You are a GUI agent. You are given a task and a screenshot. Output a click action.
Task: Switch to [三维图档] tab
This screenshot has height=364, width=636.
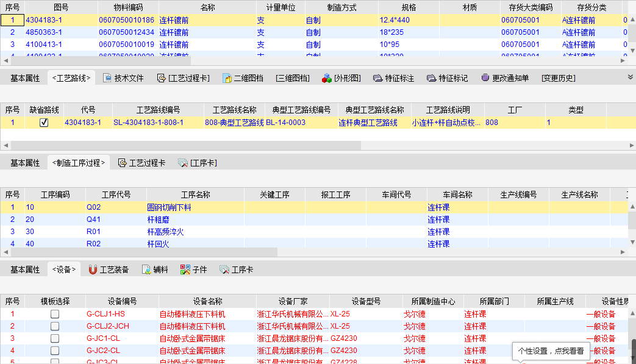coord(293,78)
